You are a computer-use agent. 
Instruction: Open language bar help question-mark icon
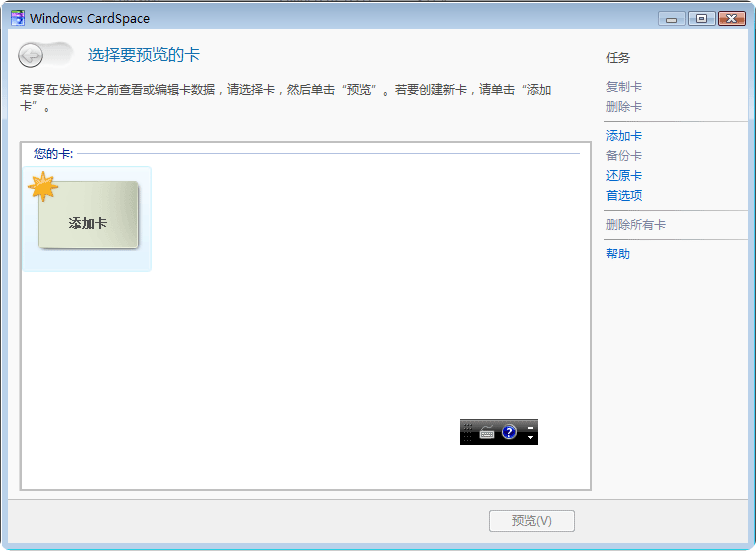click(509, 432)
